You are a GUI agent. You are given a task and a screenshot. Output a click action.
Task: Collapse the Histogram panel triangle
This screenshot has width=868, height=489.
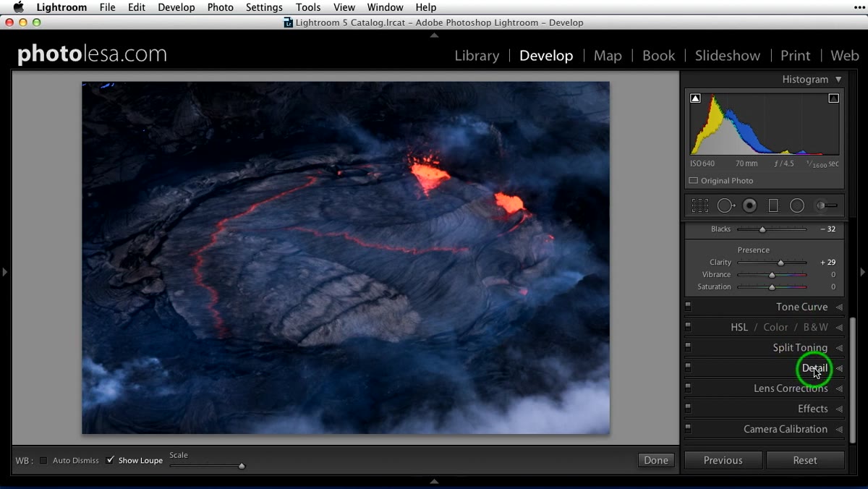coord(838,80)
